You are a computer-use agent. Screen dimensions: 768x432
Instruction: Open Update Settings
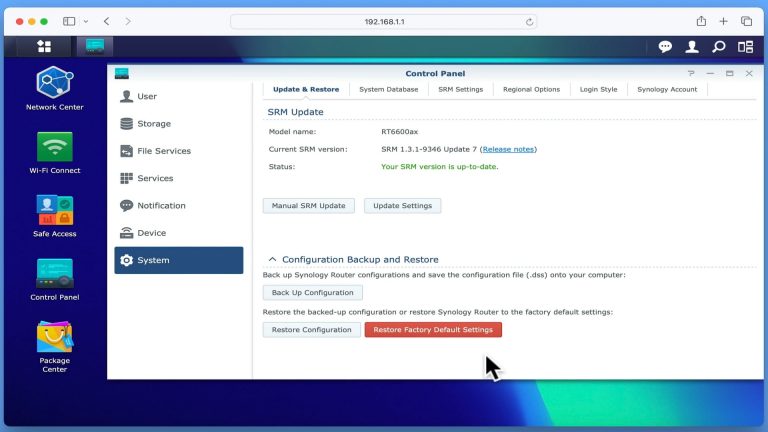pos(403,206)
